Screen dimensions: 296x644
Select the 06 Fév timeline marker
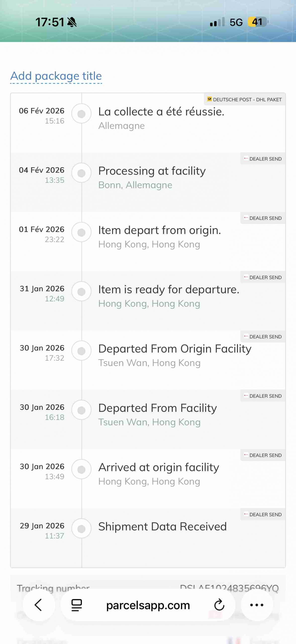[x=81, y=114]
